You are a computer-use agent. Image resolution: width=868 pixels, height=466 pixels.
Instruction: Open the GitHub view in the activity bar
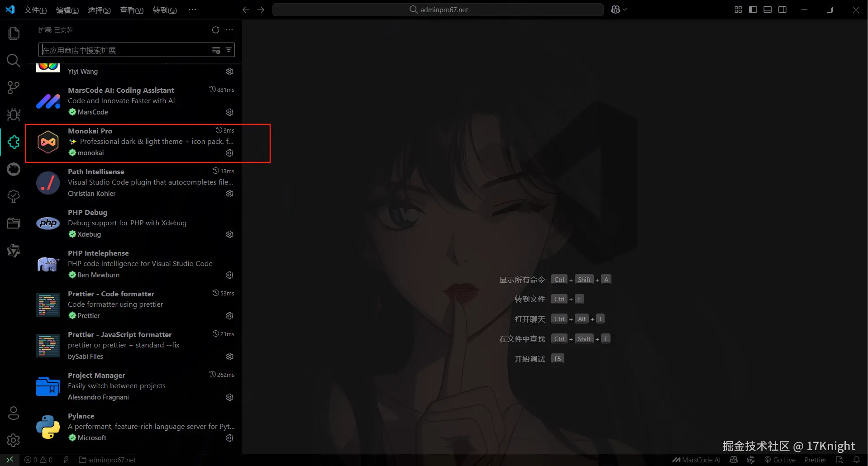pos(14,169)
